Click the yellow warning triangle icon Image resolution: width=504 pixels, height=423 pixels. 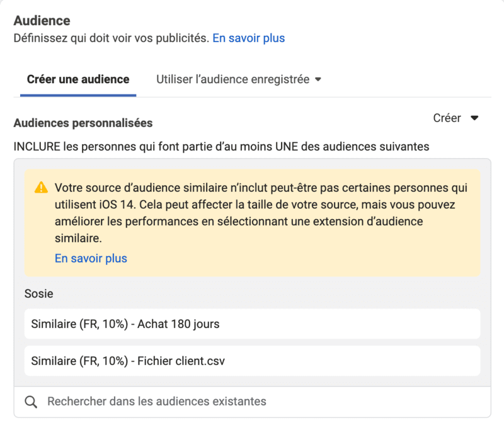coord(41,188)
